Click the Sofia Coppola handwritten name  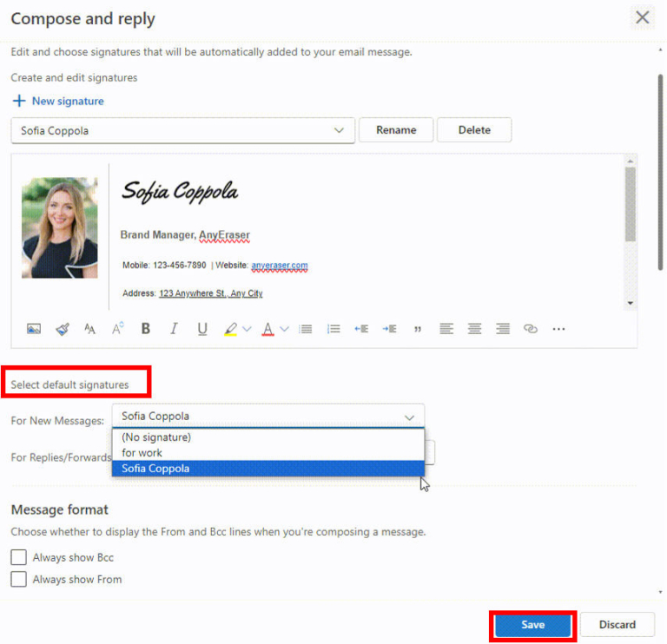180,191
